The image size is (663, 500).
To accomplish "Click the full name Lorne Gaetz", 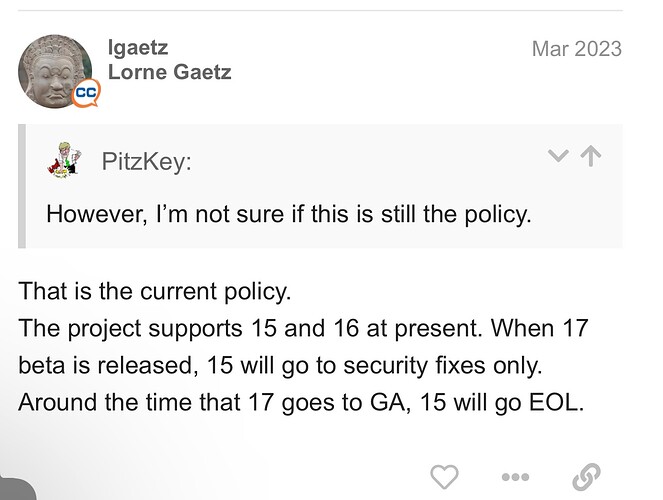I will click(x=170, y=72).
